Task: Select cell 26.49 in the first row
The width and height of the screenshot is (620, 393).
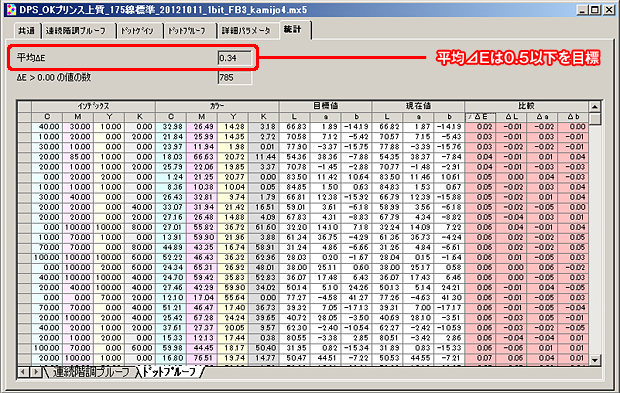Action: click(x=202, y=127)
